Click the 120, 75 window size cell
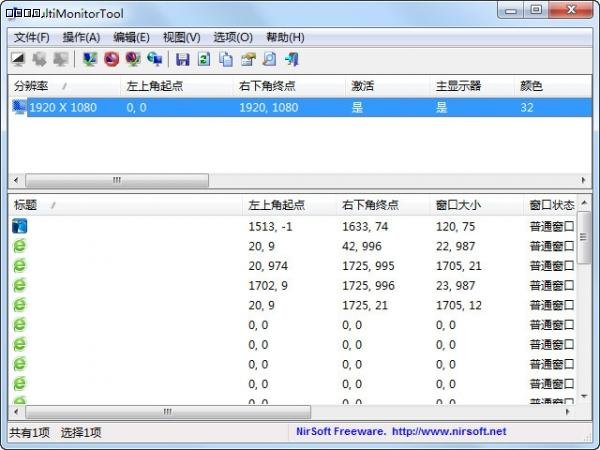600x450 pixels. point(455,227)
